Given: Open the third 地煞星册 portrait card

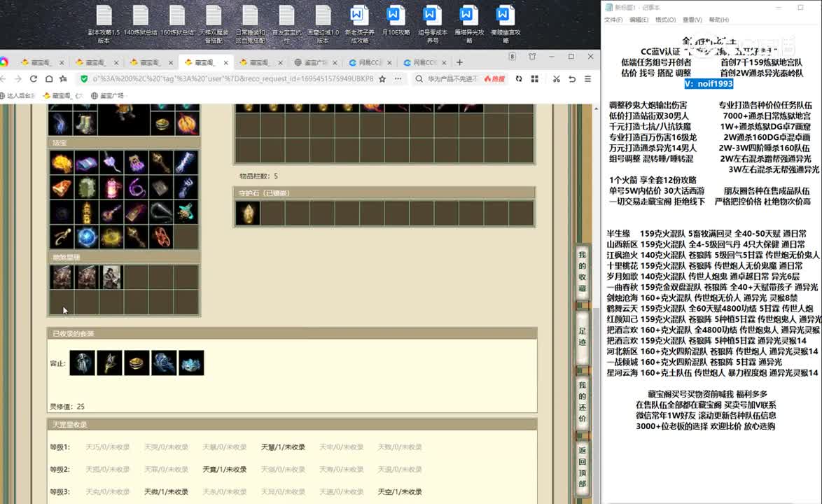Looking at the screenshot, I should (111, 277).
